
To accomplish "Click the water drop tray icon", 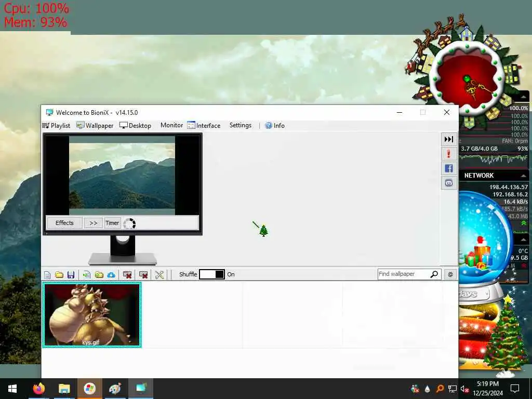I will click(427, 389).
